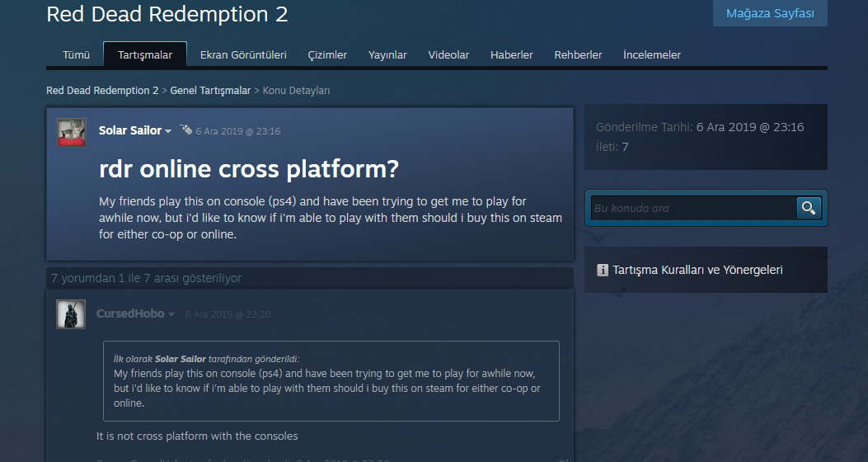
Task: Click CursedHobo's '6 Ara 2019 @ 23:20' timestamp
Action: pos(228,314)
